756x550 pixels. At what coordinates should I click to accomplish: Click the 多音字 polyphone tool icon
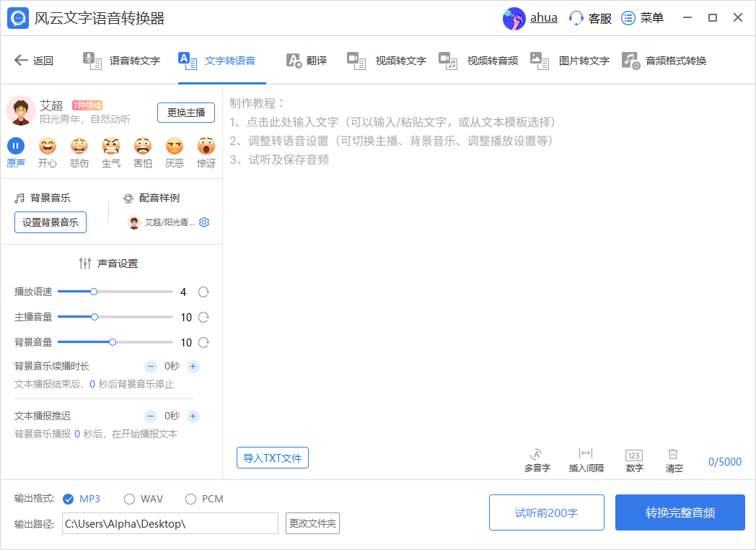(x=537, y=455)
